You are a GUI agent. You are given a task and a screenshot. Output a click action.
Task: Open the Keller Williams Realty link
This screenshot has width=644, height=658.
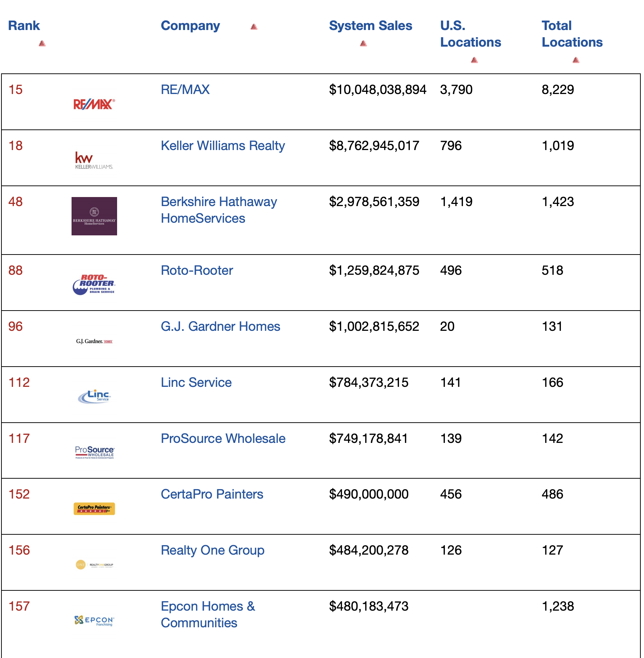[x=223, y=146]
